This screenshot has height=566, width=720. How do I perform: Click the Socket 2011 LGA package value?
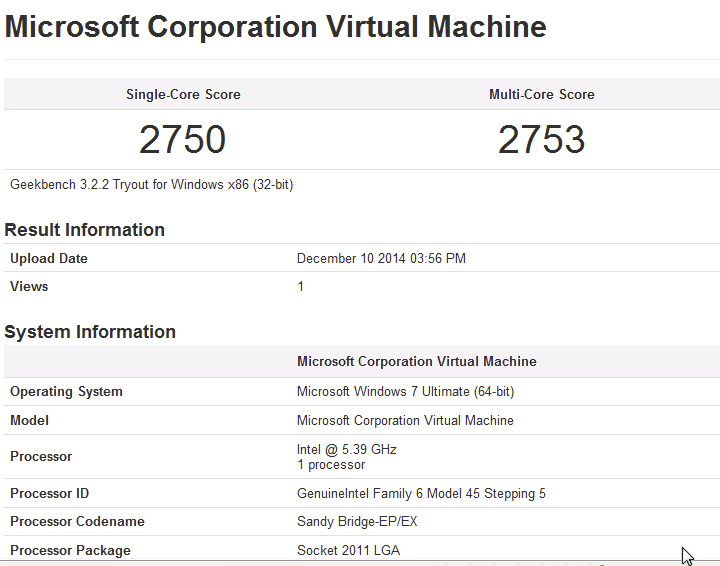(349, 550)
